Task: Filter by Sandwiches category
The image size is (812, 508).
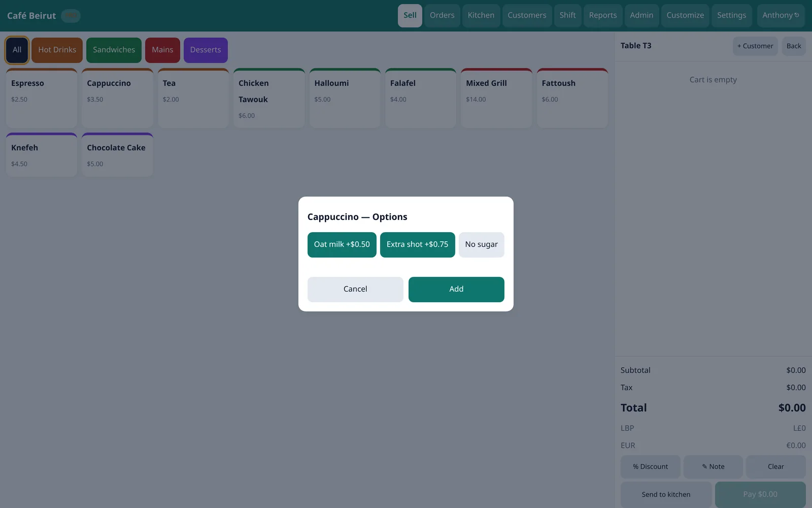Action: 114,50
